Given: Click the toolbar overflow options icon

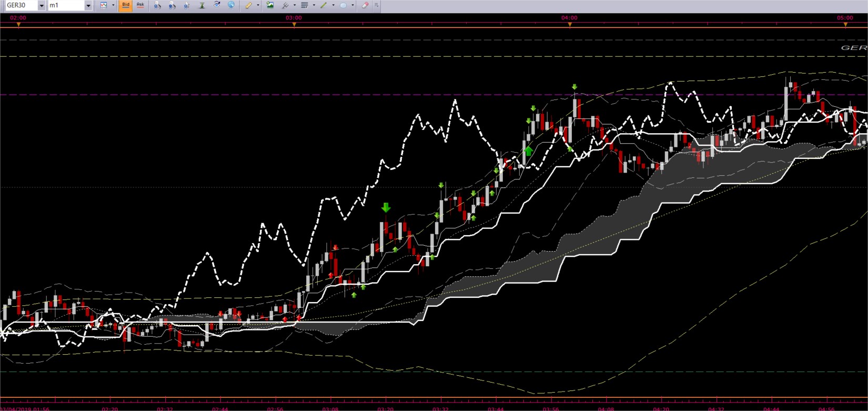Looking at the screenshot, I should [x=376, y=5].
